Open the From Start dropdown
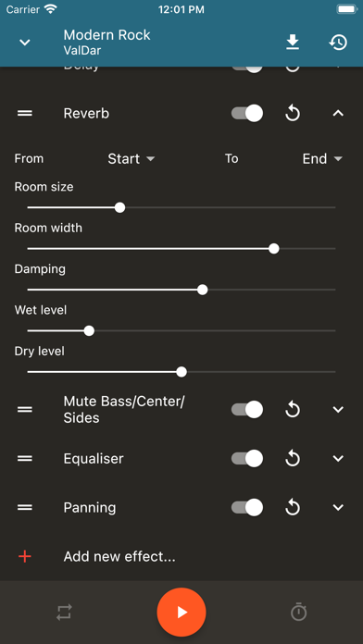The height and width of the screenshot is (644, 363). (x=131, y=158)
